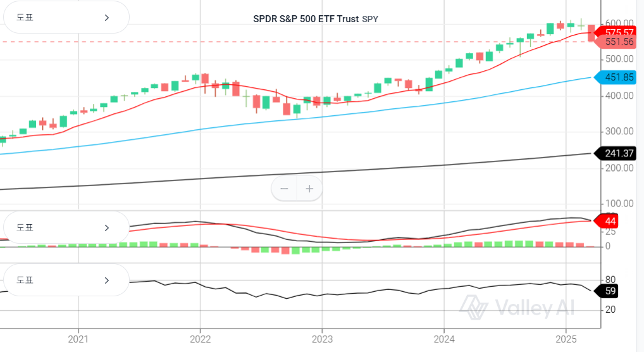Click the 500.00 price axis label
Image resolution: width=644 pixels, height=352 pixels.
tap(619, 59)
